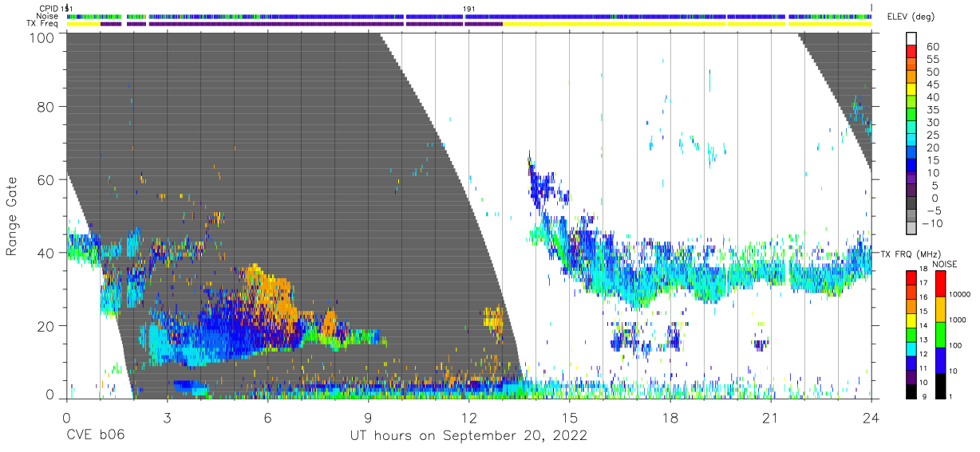Click the red segment of TX FRQ color bar

911,277
